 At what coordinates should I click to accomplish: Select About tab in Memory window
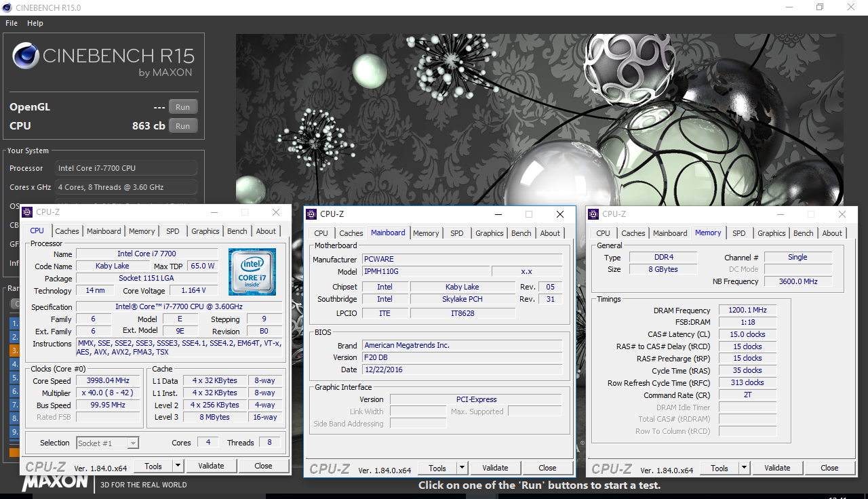pos(832,233)
